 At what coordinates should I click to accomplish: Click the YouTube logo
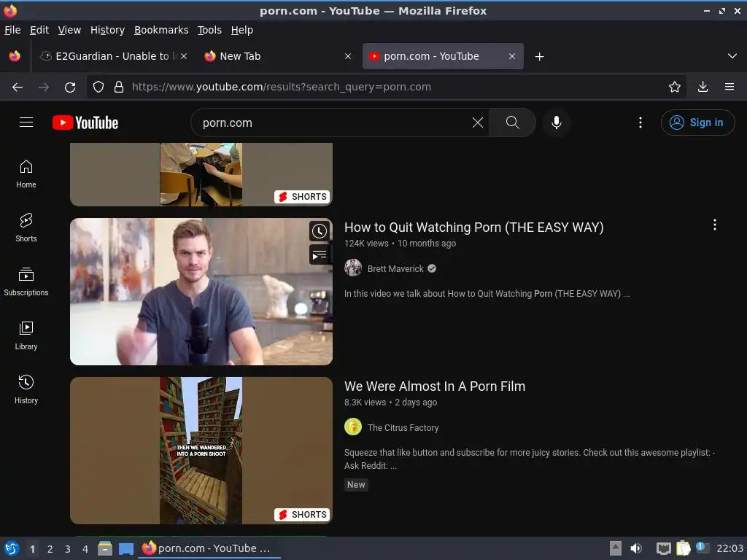tap(85, 122)
